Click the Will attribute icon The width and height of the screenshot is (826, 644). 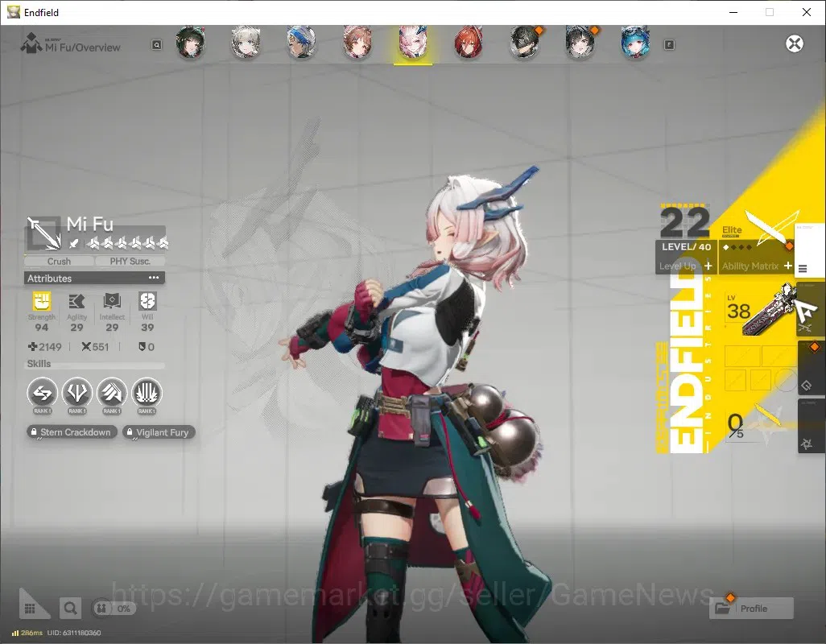coord(147,301)
